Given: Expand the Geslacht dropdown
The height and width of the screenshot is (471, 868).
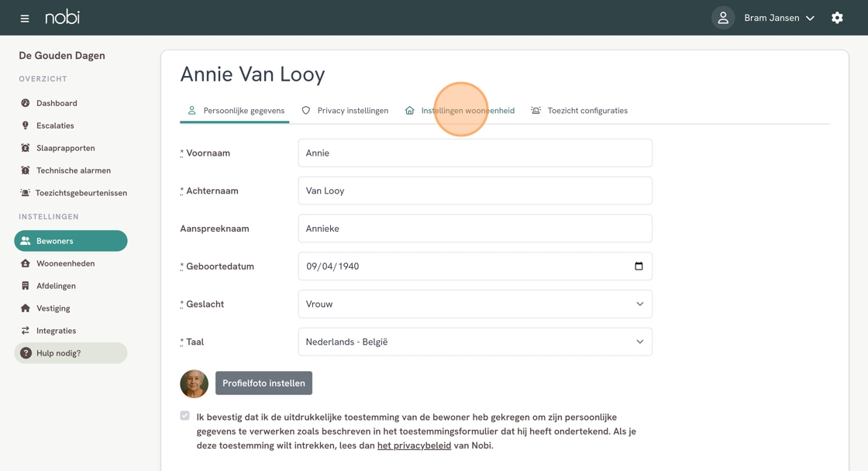Looking at the screenshot, I should [x=475, y=304].
